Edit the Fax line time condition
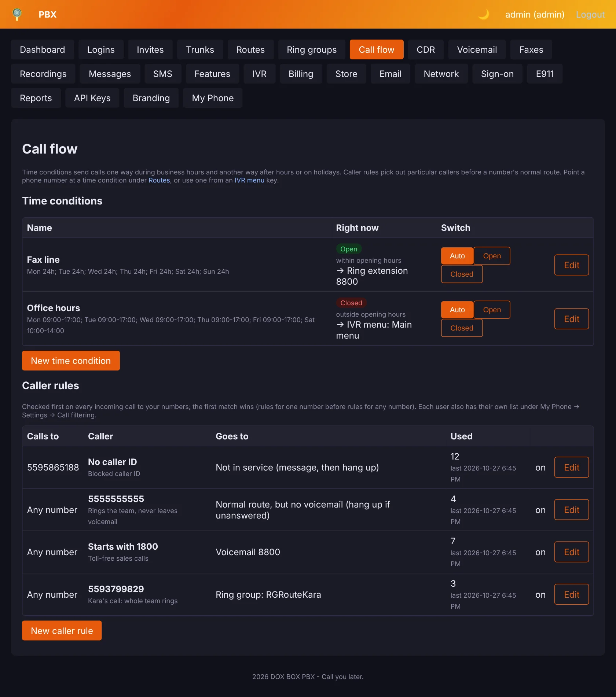The image size is (616, 697). point(572,265)
